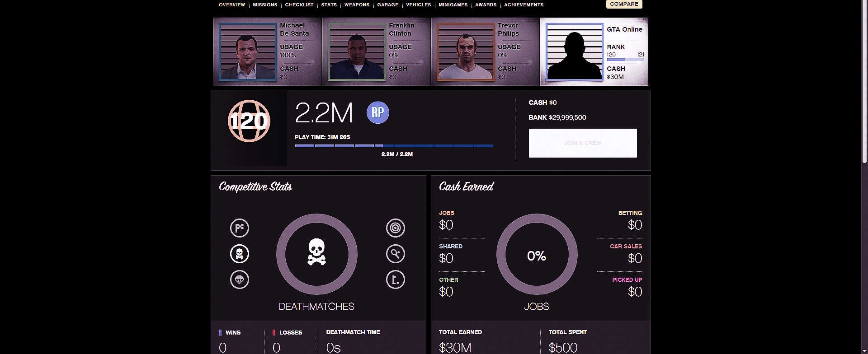Click the Losses label
This screenshot has height=354, width=868.
click(291, 332)
